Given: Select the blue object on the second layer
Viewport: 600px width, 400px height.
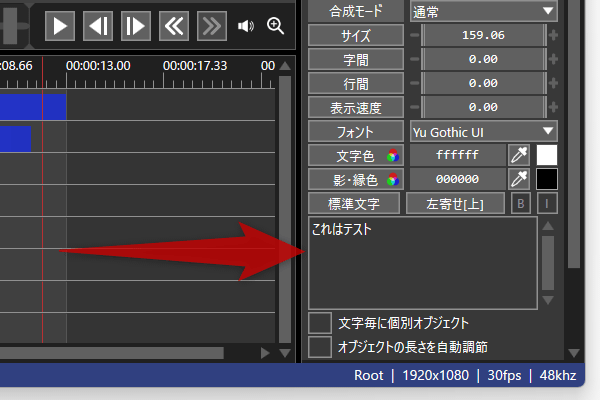Looking at the screenshot, I should [15, 139].
